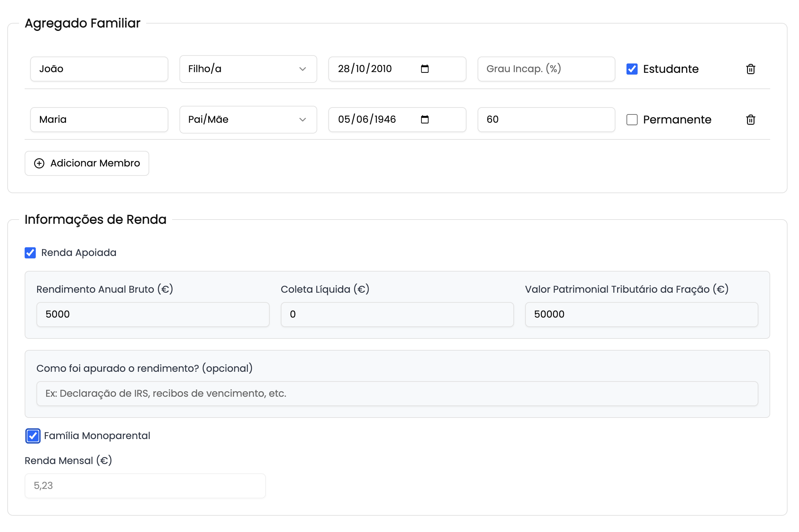The width and height of the screenshot is (799, 532).
Task: Focus the Coleta Líquida input field
Action: [397, 315]
